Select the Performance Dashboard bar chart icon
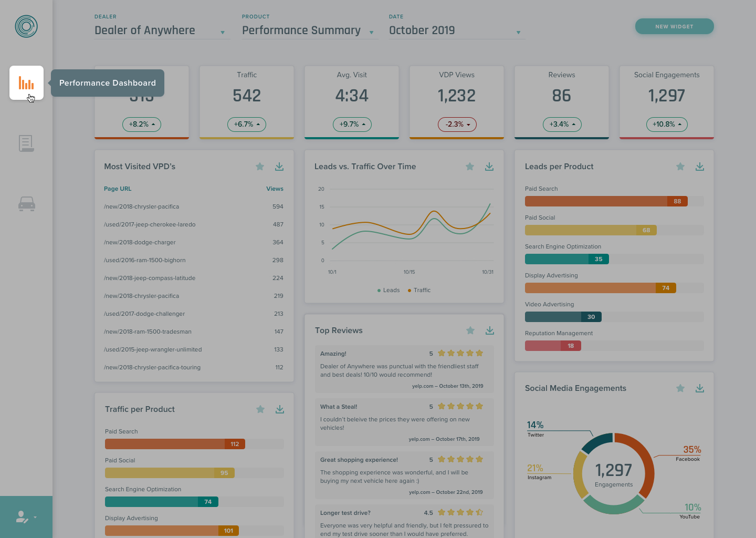Screen dimensions: 756x538 (x=26, y=82)
